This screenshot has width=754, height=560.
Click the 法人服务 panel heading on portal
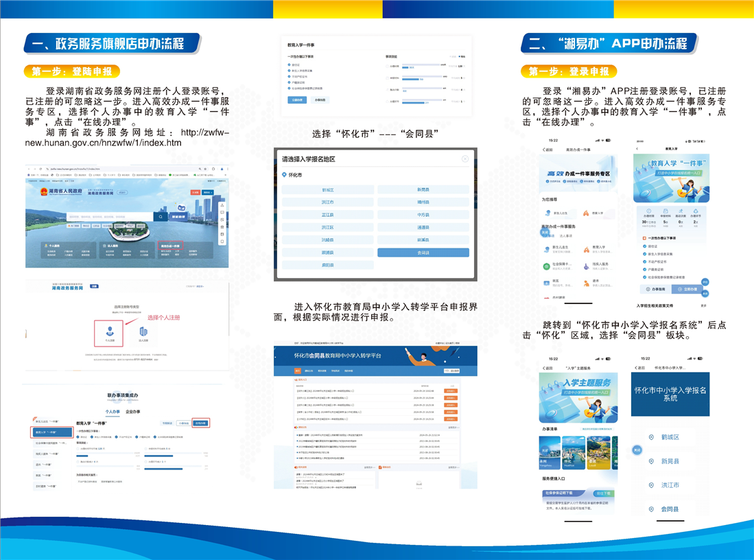click(111, 246)
